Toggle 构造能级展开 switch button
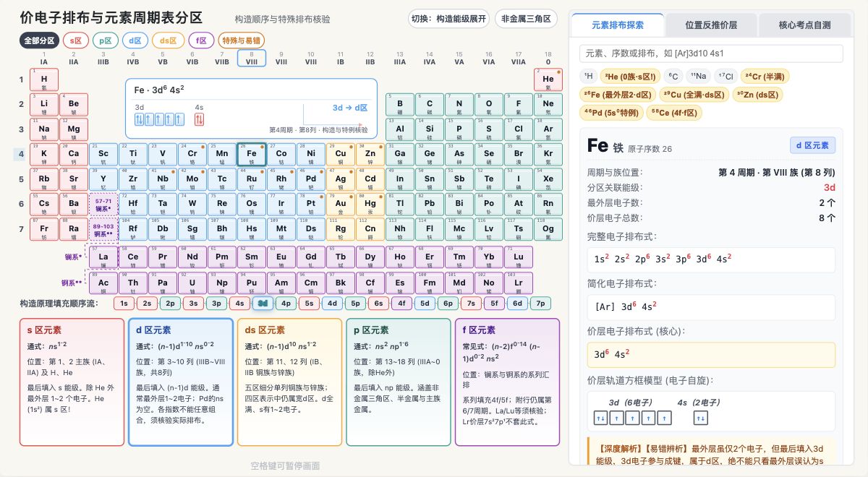 point(448,19)
